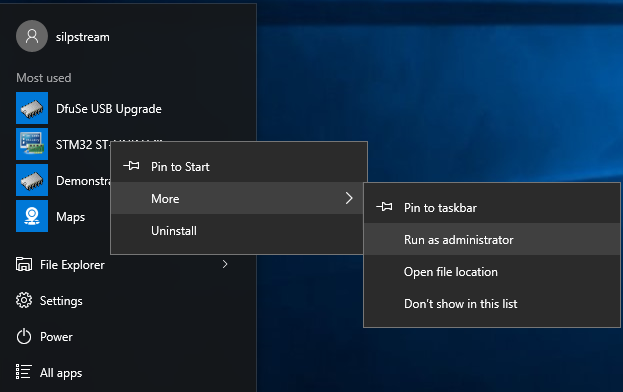Choose Uninstall from the context menu
Viewport: 623px width, 392px height.
(238, 231)
